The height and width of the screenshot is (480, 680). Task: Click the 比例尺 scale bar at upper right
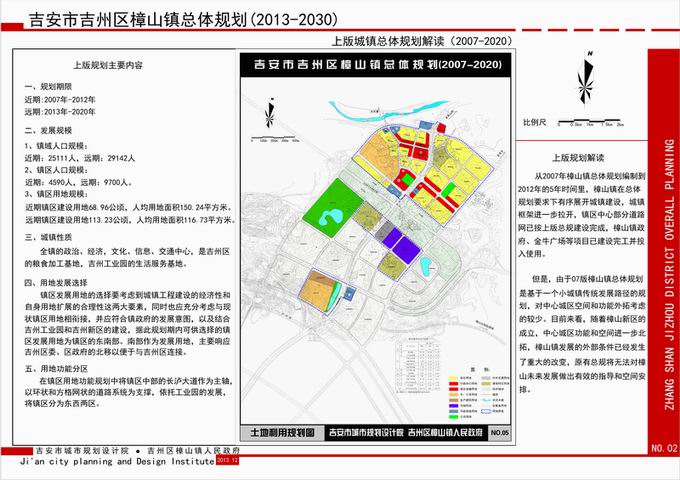pos(591,123)
